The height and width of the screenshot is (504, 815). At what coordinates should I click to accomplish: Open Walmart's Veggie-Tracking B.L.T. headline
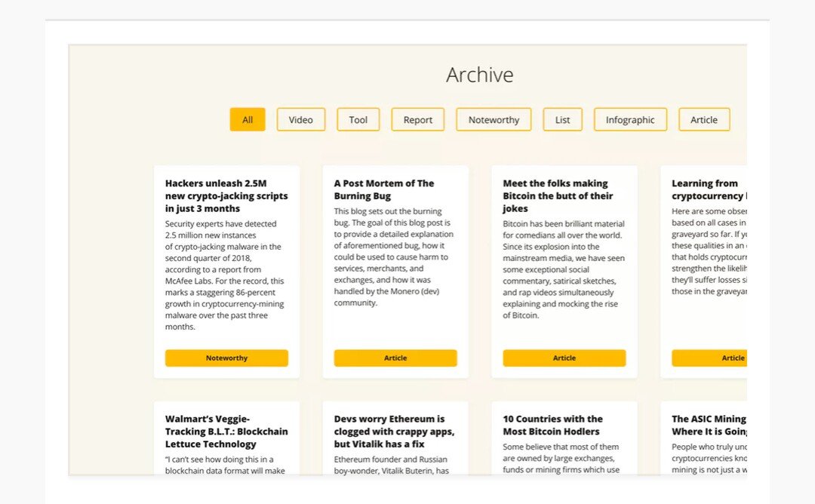pos(226,432)
